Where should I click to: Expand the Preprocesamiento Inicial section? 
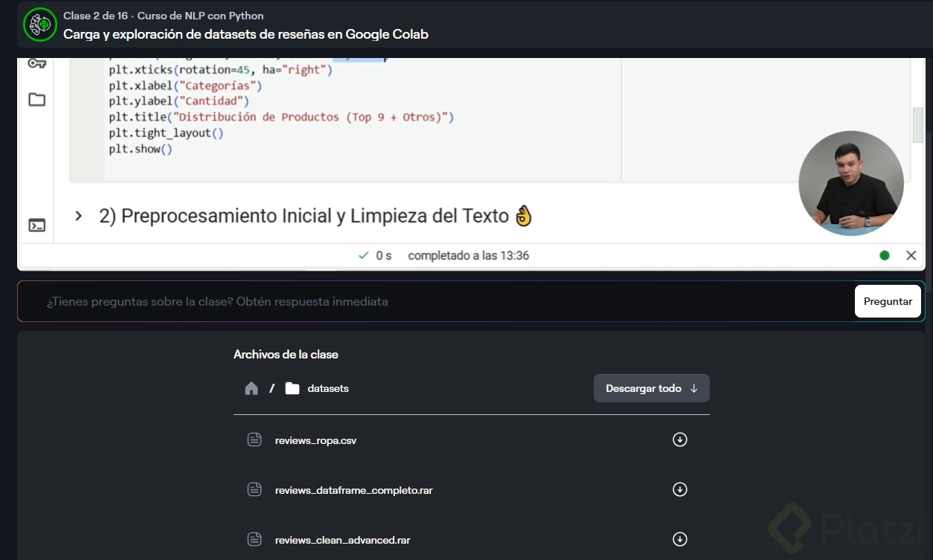pyautogui.click(x=78, y=216)
